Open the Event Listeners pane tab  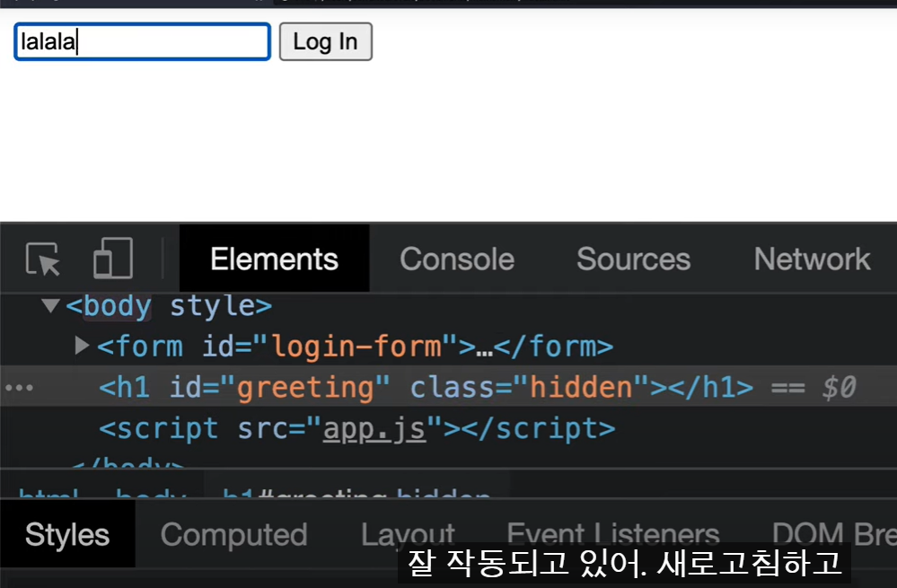tap(612, 535)
